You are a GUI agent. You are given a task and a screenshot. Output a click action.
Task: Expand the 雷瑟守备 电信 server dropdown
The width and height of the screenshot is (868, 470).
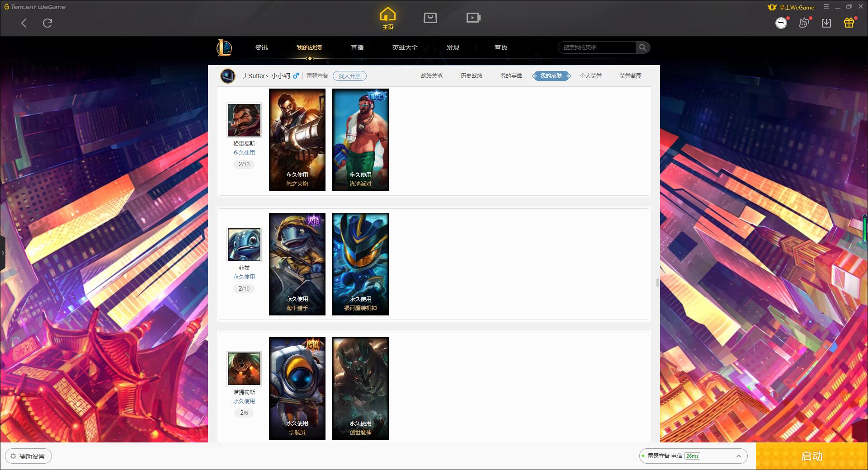point(693,456)
